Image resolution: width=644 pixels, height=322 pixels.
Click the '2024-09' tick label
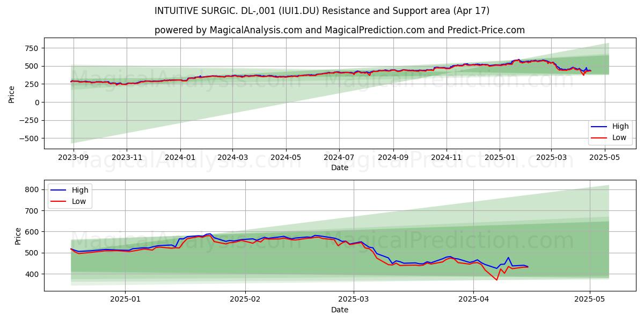tap(393, 157)
